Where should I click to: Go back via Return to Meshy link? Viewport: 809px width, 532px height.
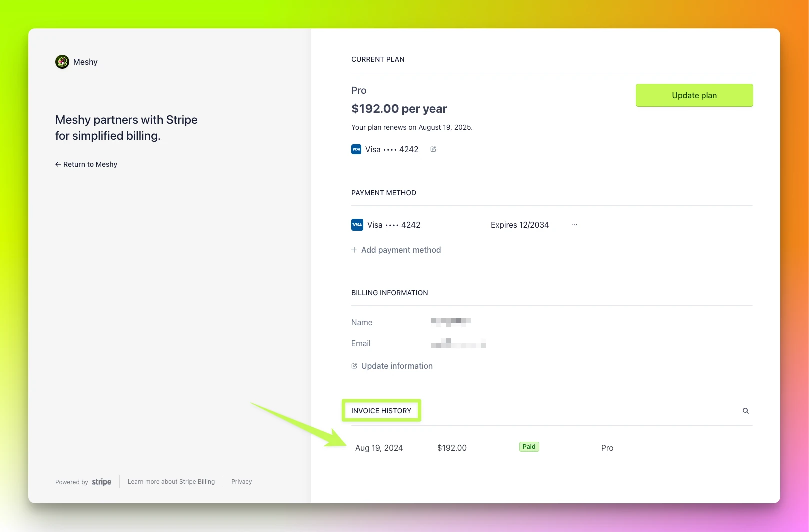[86, 164]
